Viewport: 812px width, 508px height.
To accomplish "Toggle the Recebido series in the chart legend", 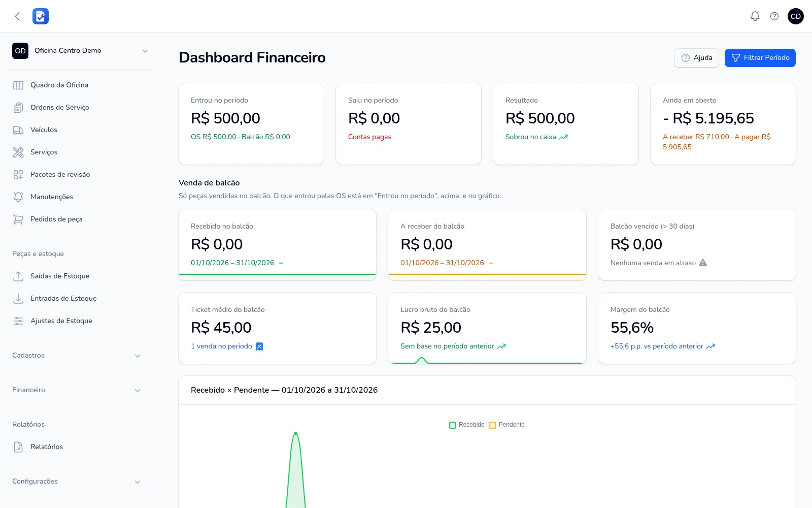I will [x=467, y=425].
